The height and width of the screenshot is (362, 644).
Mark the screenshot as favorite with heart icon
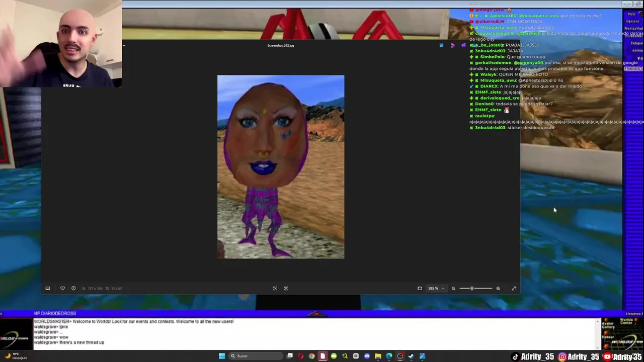pos(62,289)
